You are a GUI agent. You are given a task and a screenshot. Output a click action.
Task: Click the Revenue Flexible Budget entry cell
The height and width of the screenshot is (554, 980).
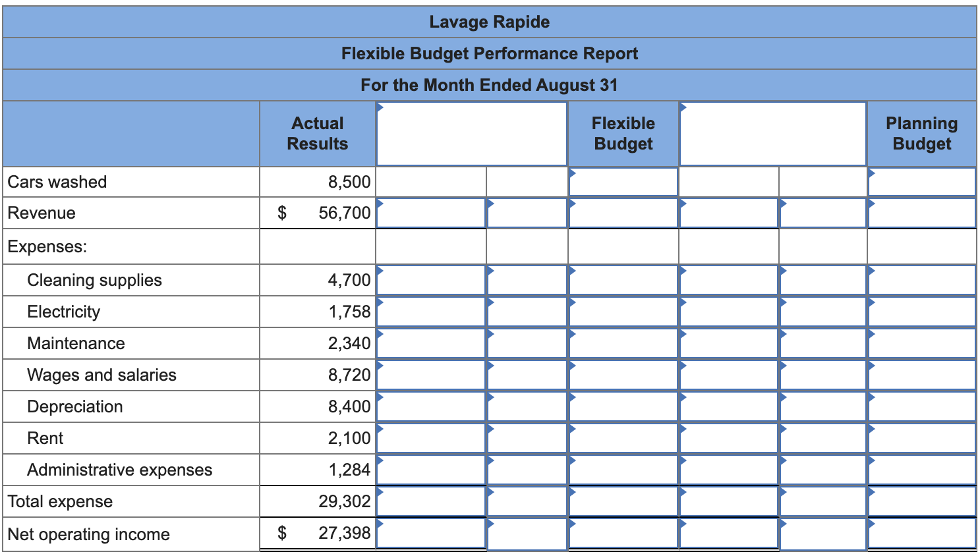(623, 213)
